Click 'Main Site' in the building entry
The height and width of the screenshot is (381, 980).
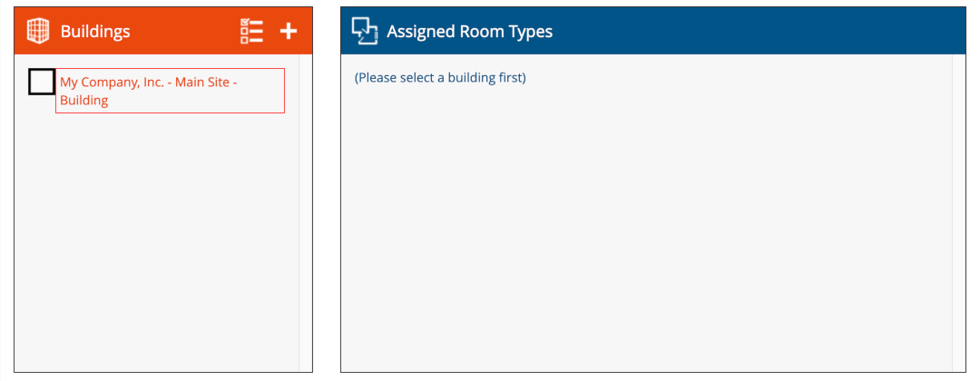point(205,82)
